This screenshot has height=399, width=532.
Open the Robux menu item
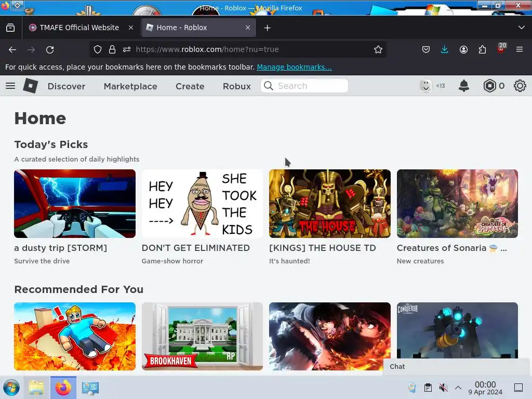coord(237,86)
